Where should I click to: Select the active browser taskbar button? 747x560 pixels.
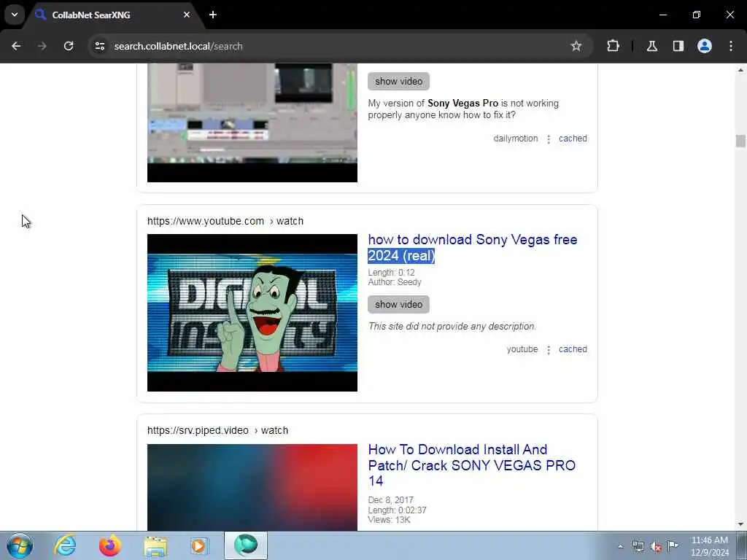pyautogui.click(x=246, y=545)
